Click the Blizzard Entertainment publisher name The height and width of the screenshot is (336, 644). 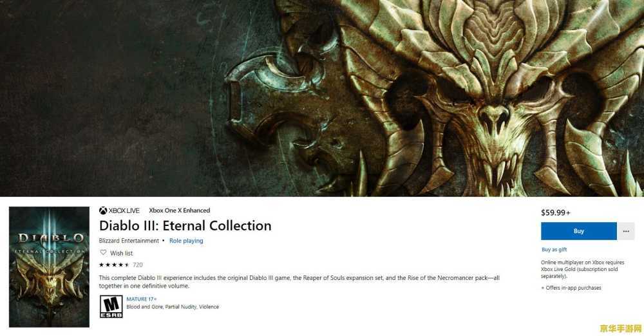(x=129, y=241)
